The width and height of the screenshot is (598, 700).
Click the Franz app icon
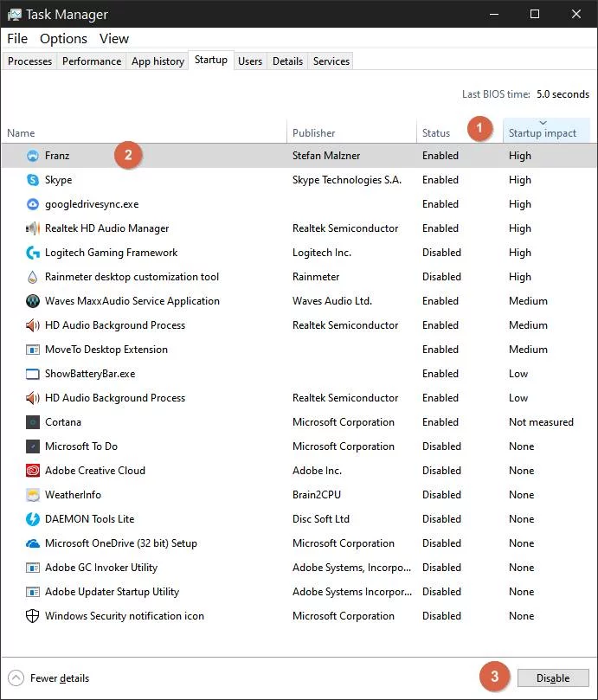point(33,156)
